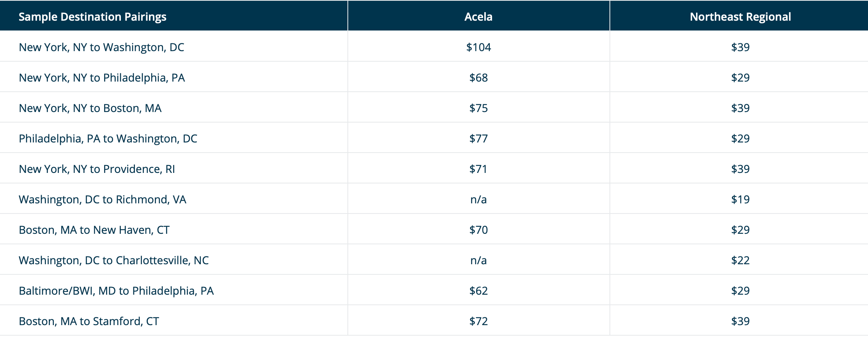Select Washington, DC to Charlottesville, NC

[114, 260]
